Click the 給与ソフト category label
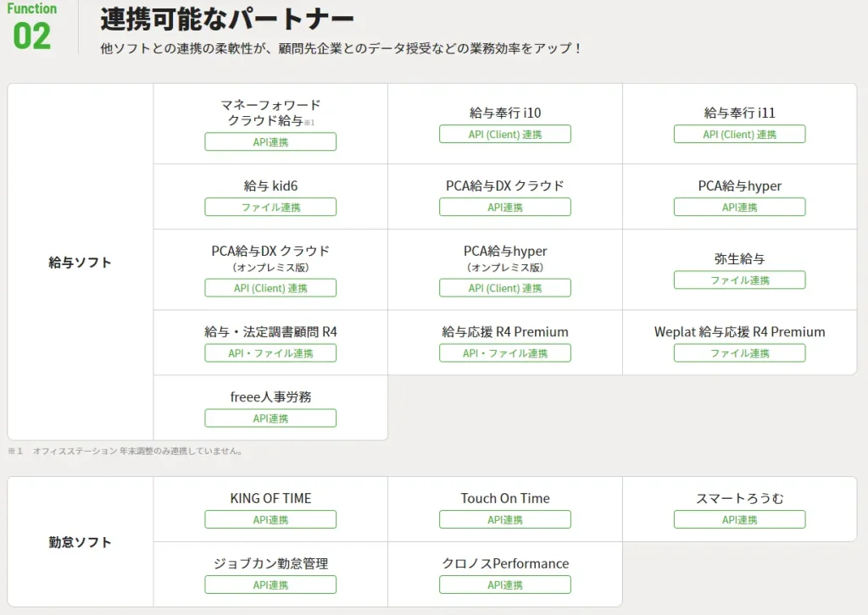868x615 pixels. [x=80, y=262]
